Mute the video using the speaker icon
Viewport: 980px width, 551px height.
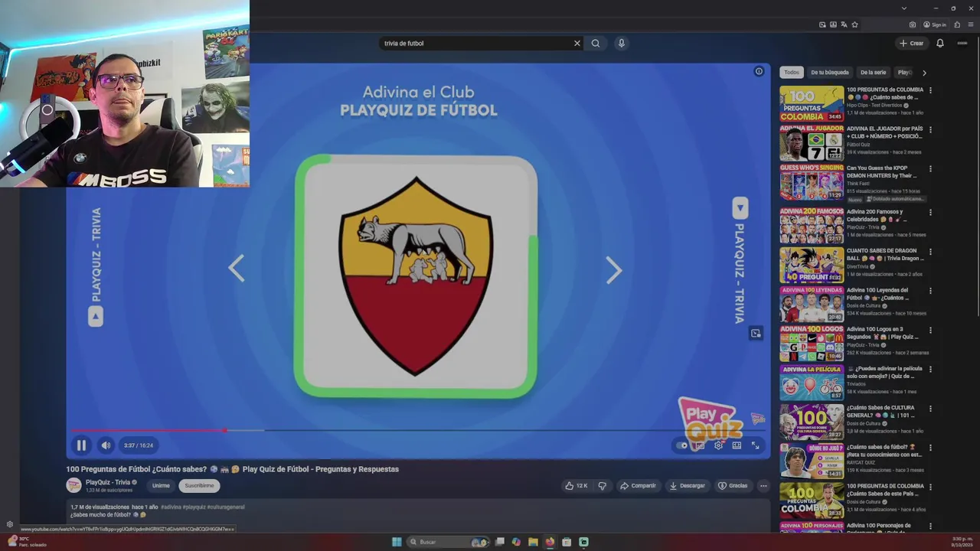tap(106, 445)
